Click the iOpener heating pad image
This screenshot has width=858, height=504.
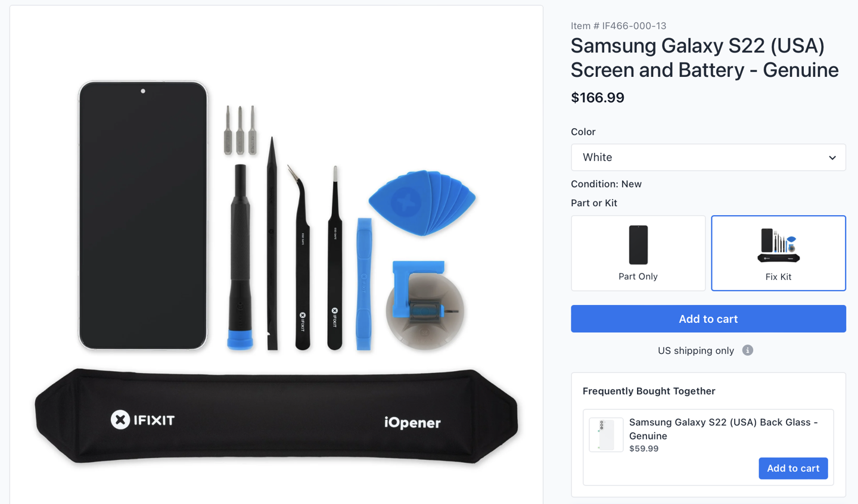point(276,417)
